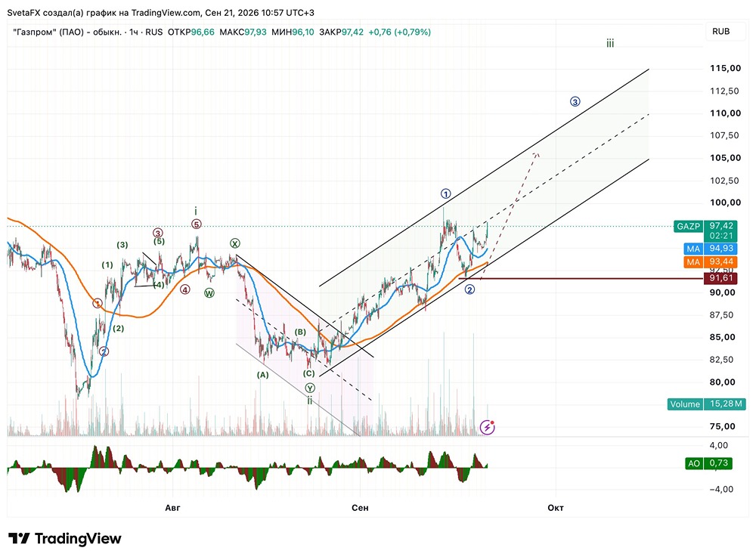Image resolution: width=756 pixels, height=560 pixels.
Task: Select the circled Y wave label
Action: click(x=310, y=388)
